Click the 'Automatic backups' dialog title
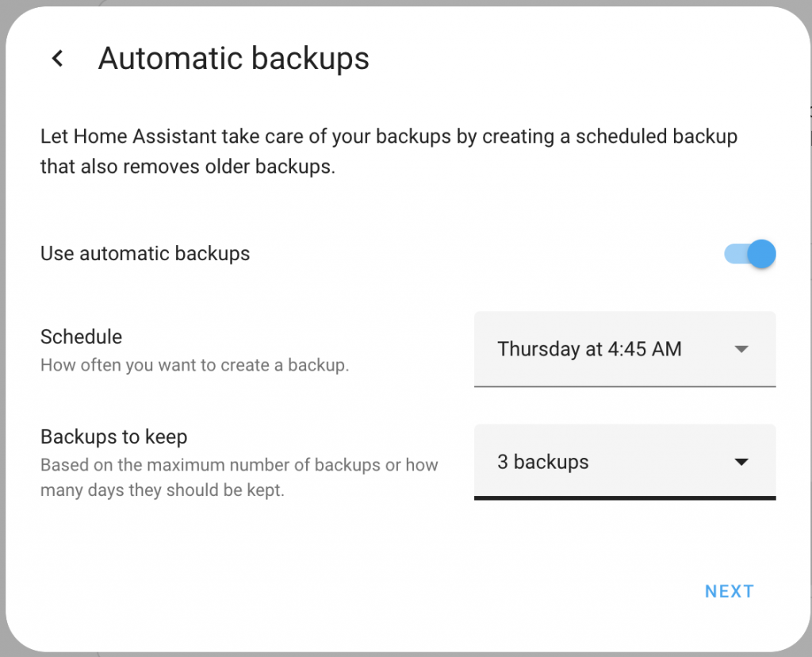 (233, 59)
